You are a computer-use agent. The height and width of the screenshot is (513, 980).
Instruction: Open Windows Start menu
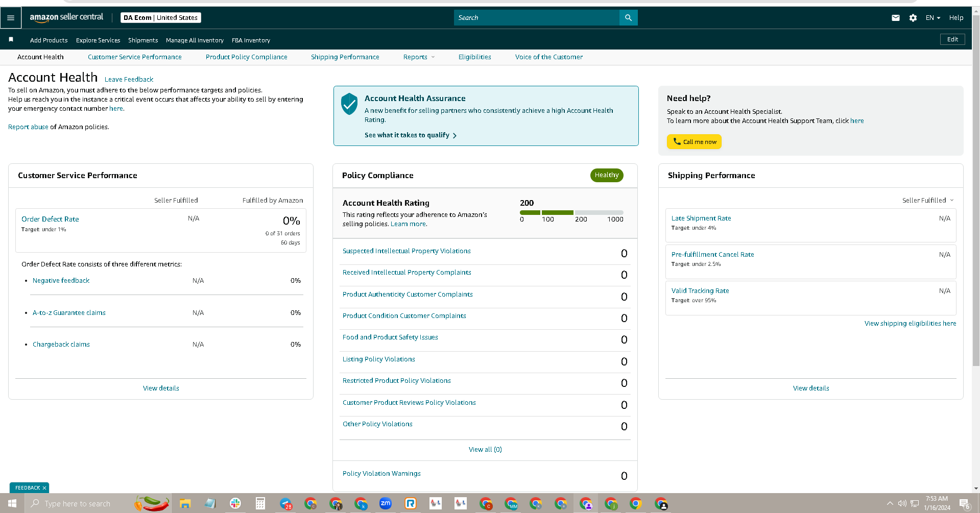12,504
